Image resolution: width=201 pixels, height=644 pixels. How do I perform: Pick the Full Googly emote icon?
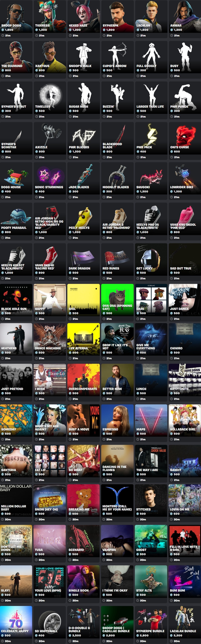151,57
